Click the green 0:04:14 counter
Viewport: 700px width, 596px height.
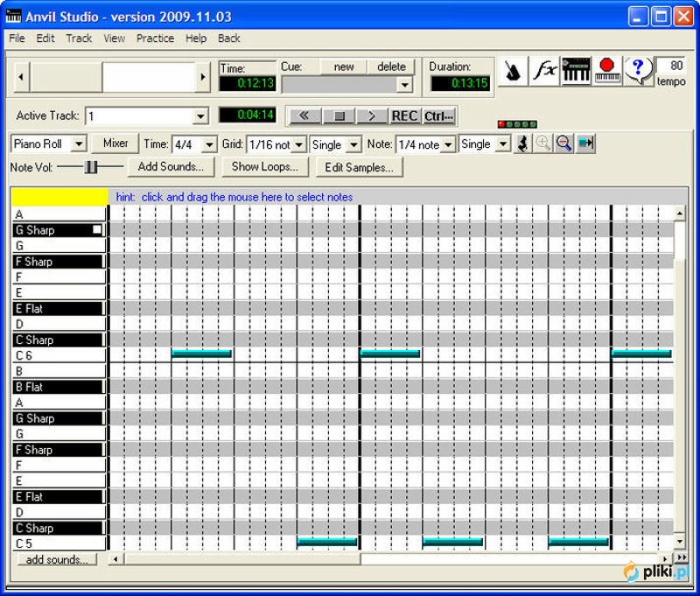[248, 116]
